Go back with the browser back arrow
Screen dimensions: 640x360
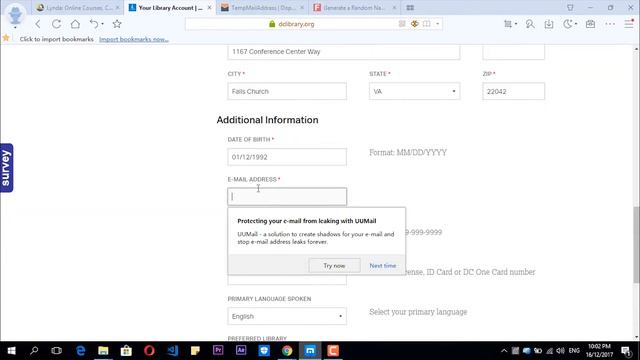tap(38, 24)
